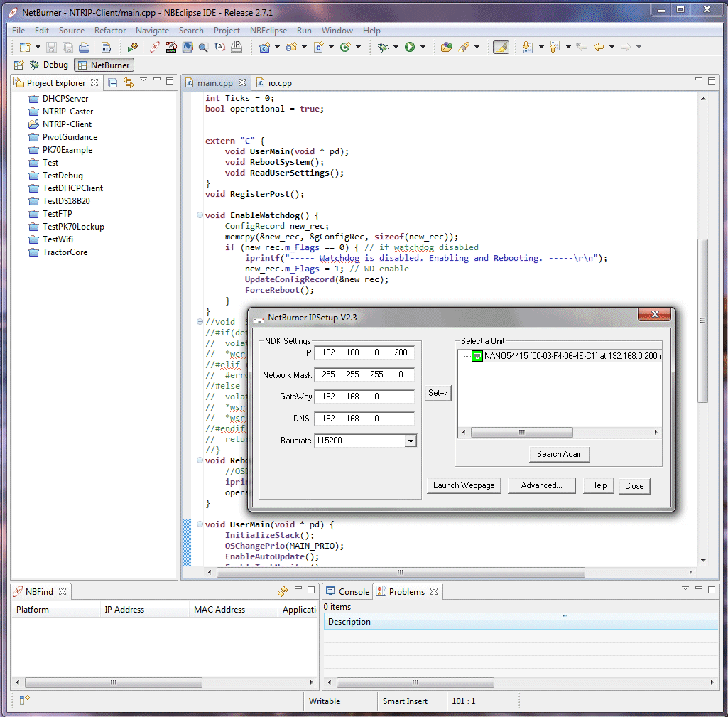Select the NetBurner perspective button
Image resolution: width=728 pixels, height=717 pixels.
104,65
